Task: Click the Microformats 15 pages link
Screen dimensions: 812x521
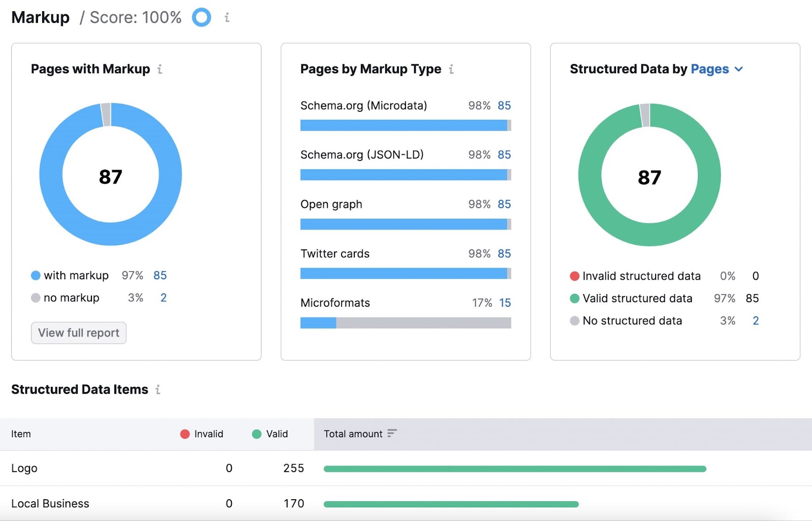Action: tap(505, 303)
